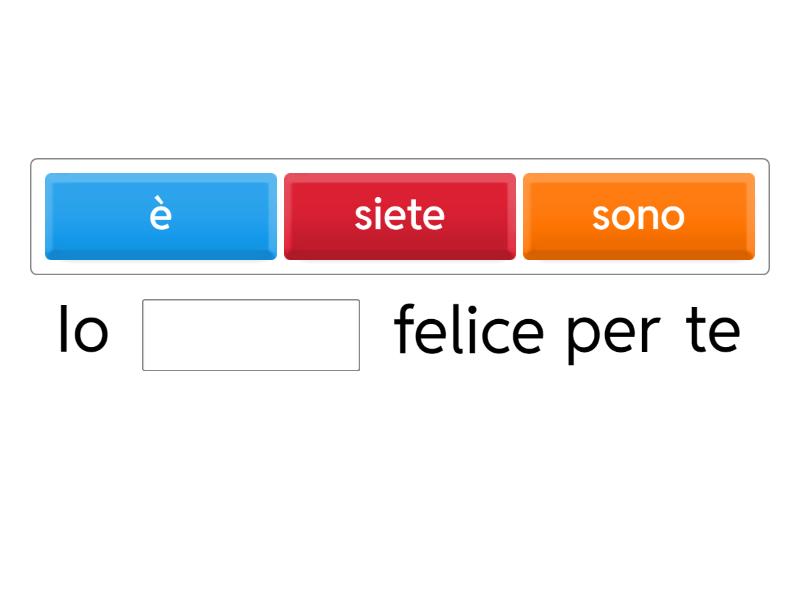Viewport: 800px width, 600px height.
Task: Select the accented "è" verb tile
Action: click(x=161, y=216)
